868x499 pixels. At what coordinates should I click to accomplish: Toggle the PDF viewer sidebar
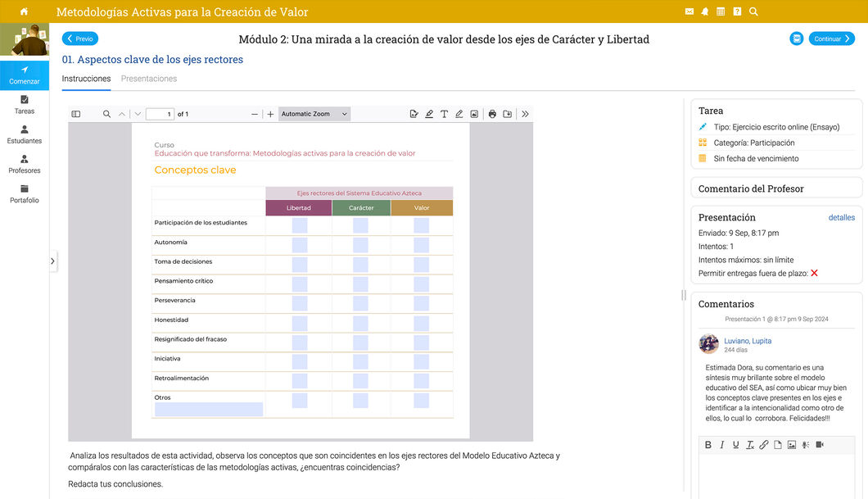(76, 114)
